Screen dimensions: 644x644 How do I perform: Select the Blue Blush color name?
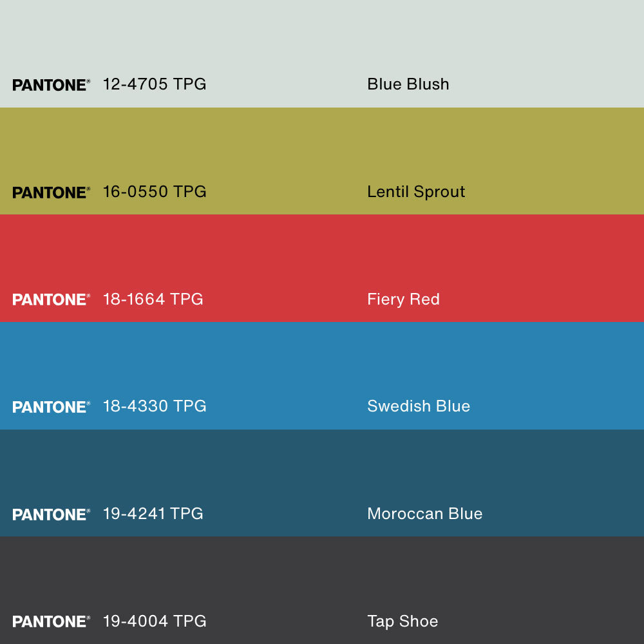tap(408, 84)
